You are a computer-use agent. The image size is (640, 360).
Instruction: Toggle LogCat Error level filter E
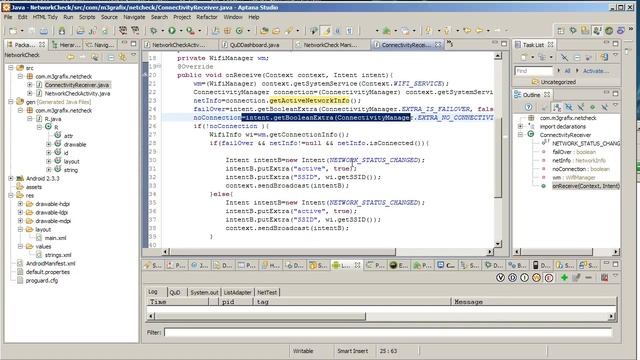(549, 278)
